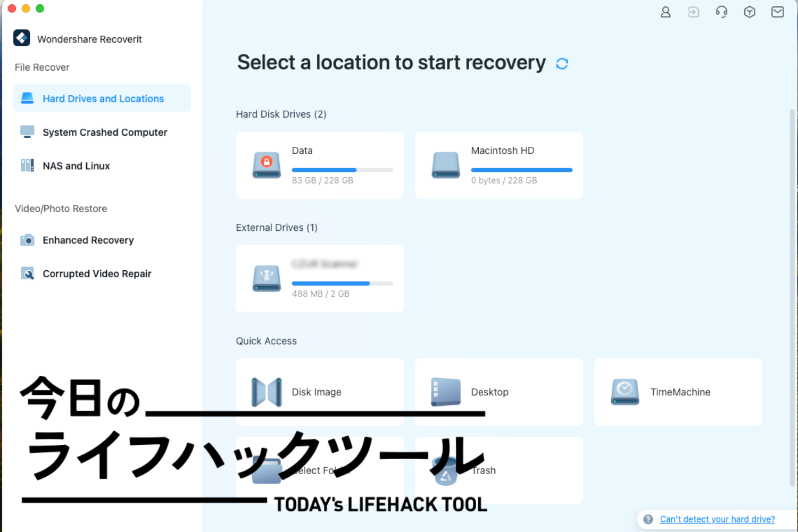
Task: Open the Trash recovery icon
Action: point(446,470)
